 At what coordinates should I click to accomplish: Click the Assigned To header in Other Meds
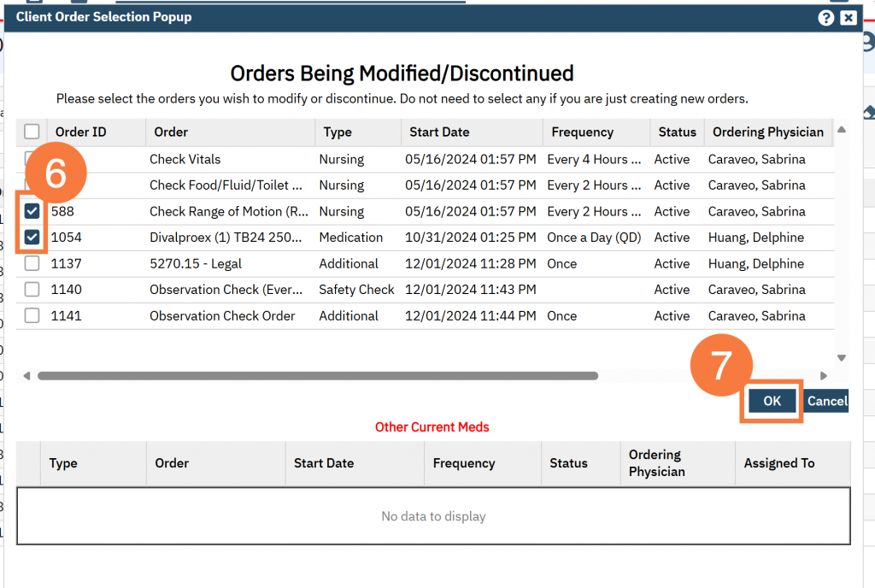(779, 463)
